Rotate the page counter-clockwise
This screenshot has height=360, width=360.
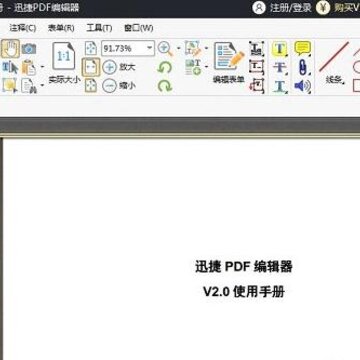tap(164, 68)
